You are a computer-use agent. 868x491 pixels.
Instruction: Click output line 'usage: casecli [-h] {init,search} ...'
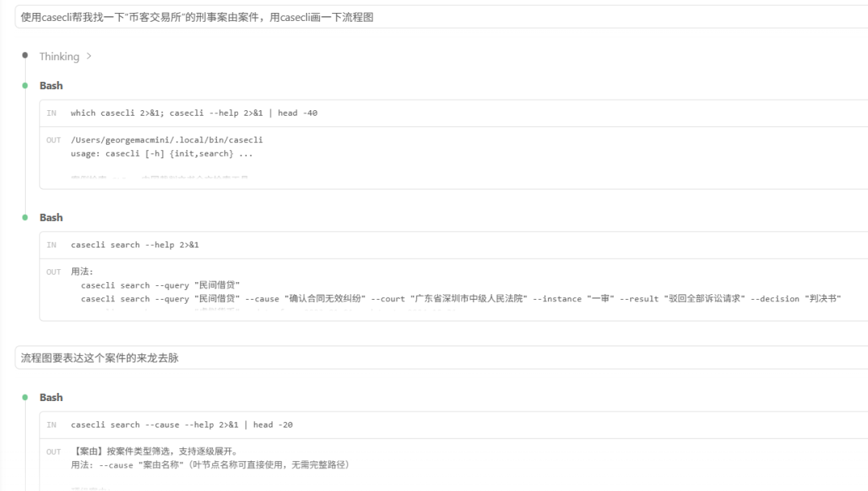(x=162, y=153)
